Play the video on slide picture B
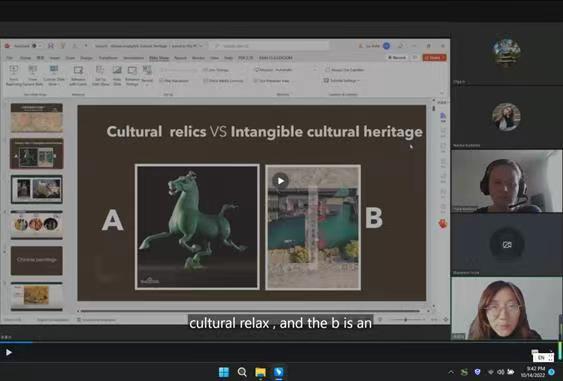 pos(280,181)
